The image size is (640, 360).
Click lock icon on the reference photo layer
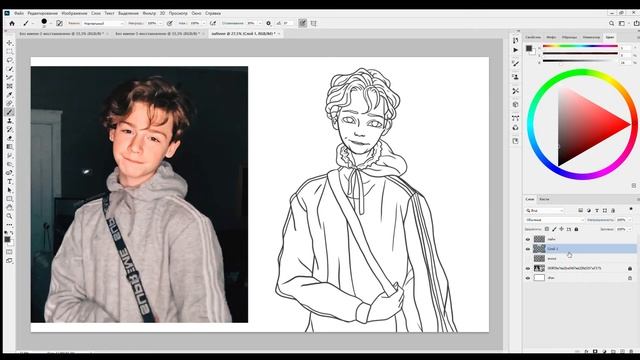tap(630, 268)
